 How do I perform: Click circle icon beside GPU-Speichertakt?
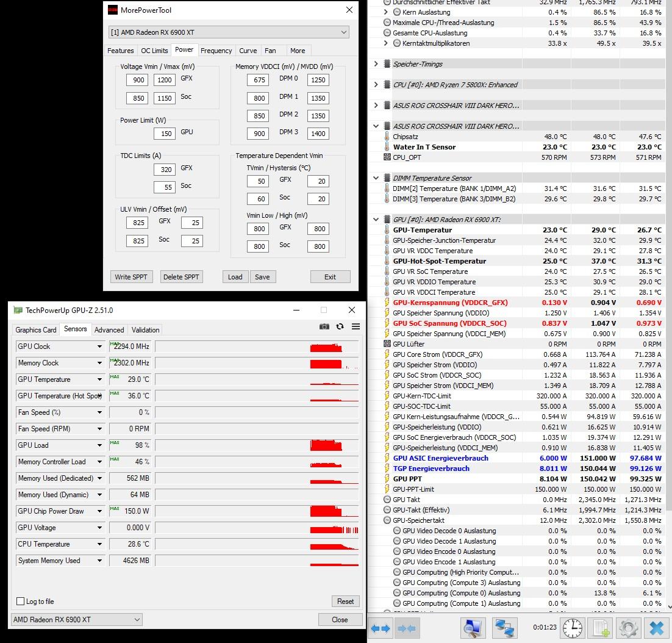click(x=387, y=520)
